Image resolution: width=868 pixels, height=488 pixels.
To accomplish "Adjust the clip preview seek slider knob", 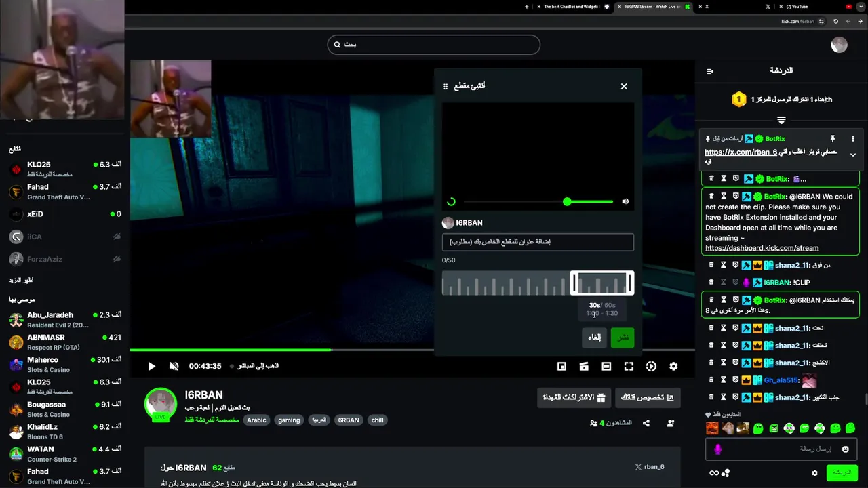I will (x=567, y=201).
